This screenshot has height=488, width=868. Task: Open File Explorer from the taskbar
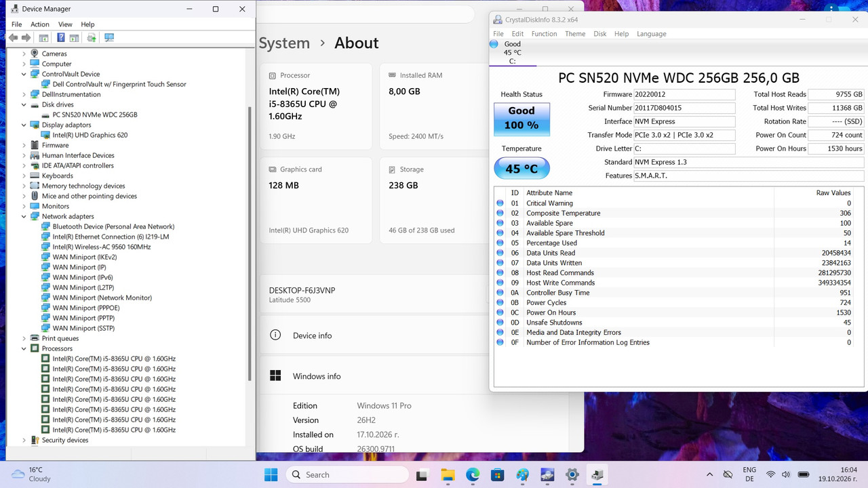pyautogui.click(x=447, y=475)
